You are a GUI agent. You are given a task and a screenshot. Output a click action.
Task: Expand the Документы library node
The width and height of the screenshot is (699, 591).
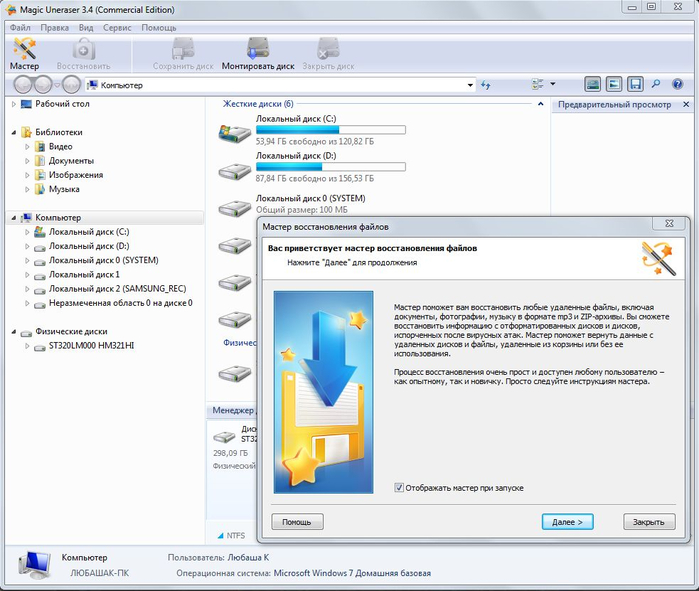pyautogui.click(x=27, y=161)
